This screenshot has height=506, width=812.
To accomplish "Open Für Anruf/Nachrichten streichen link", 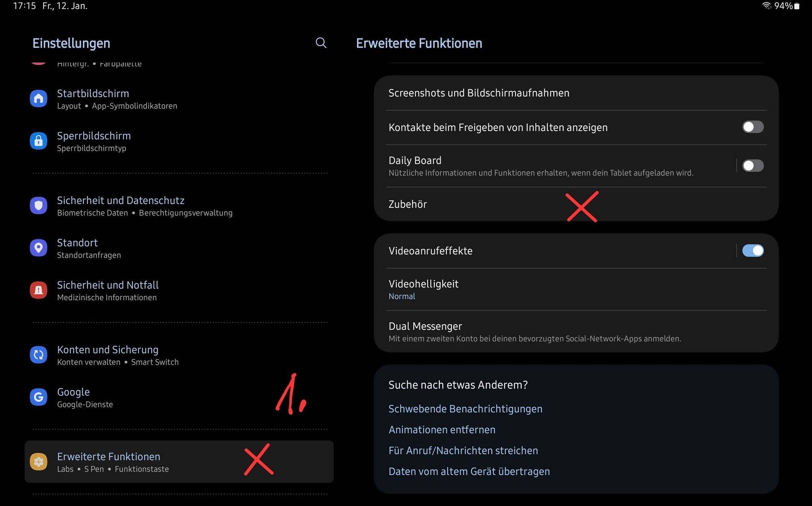I will [x=463, y=450].
